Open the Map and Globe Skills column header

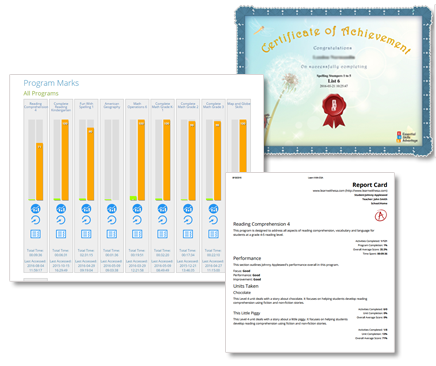point(239,105)
